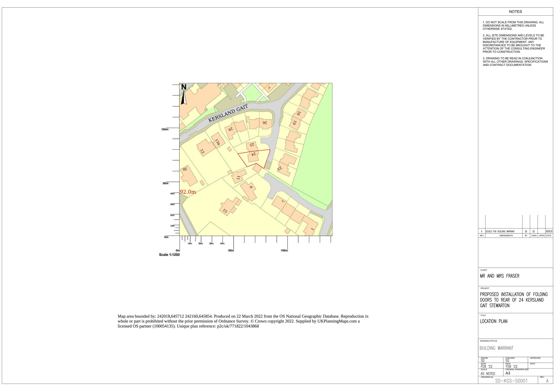Click ISSUED FOR BUILDING WARRANT amendment entry
The height and width of the screenshot is (392, 555).
[500, 231]
